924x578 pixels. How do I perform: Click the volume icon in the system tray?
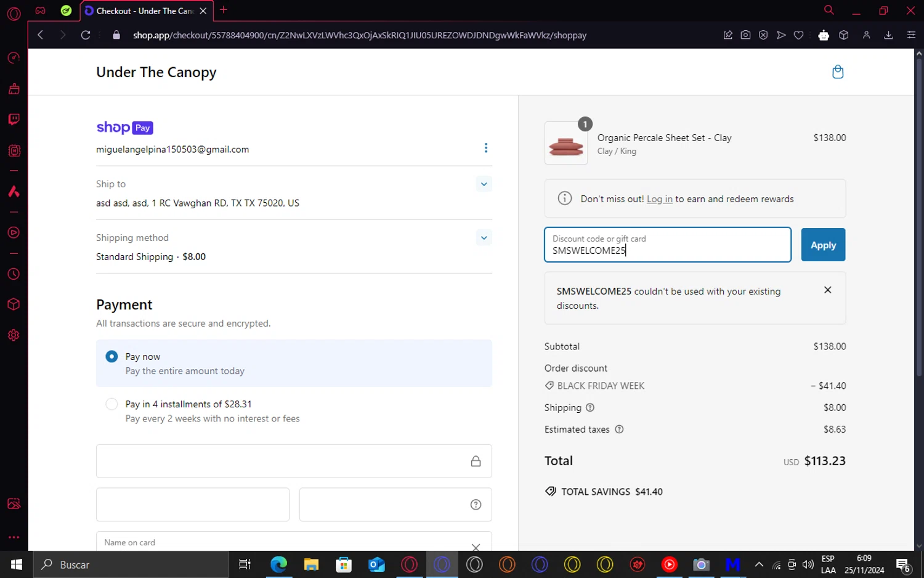pyautogui.click(x=808, y=564)
